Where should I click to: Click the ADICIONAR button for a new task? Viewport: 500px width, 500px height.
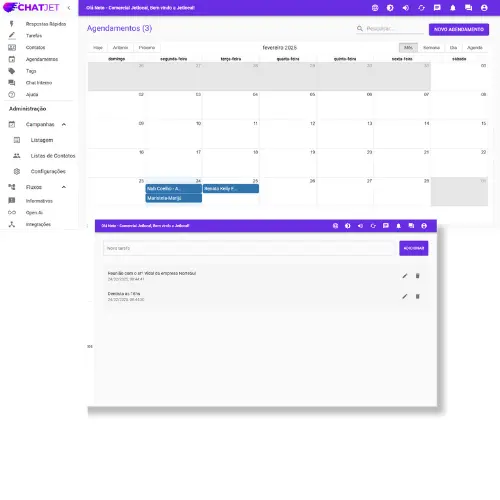(x=414, y=248)
